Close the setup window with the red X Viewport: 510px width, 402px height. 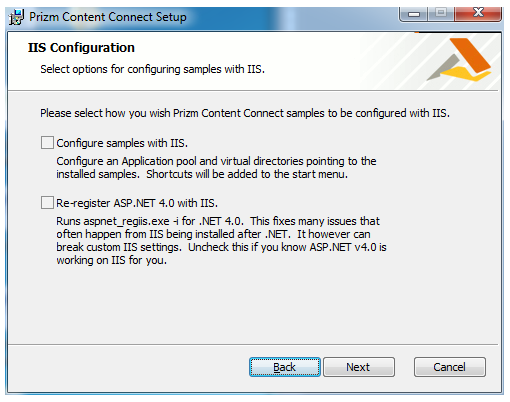[x=478, y=13]
